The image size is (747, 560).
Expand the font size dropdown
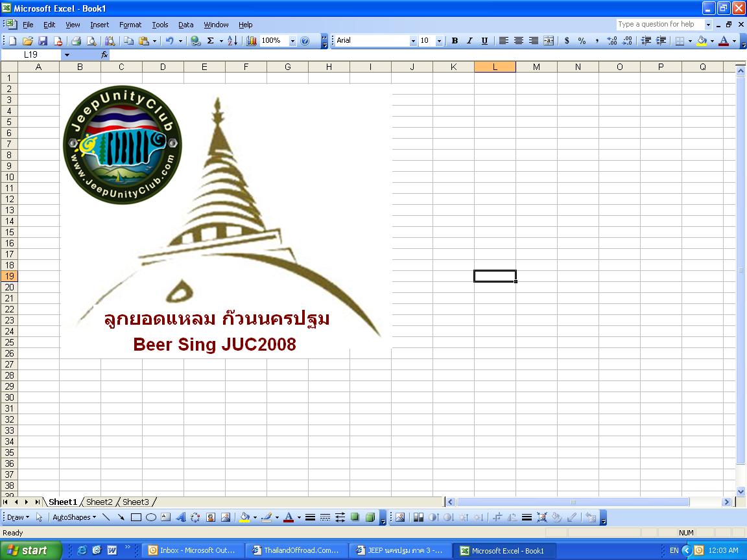tap(439, 41)
